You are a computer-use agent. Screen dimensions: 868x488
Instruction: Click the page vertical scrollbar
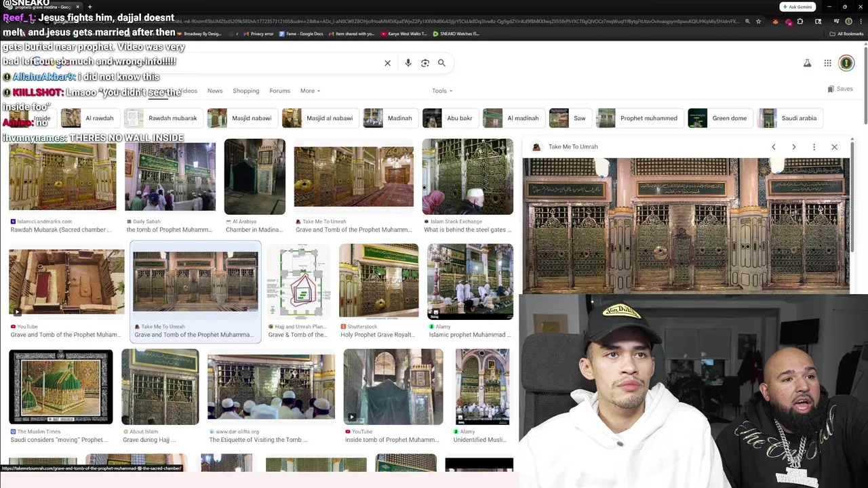865,85
